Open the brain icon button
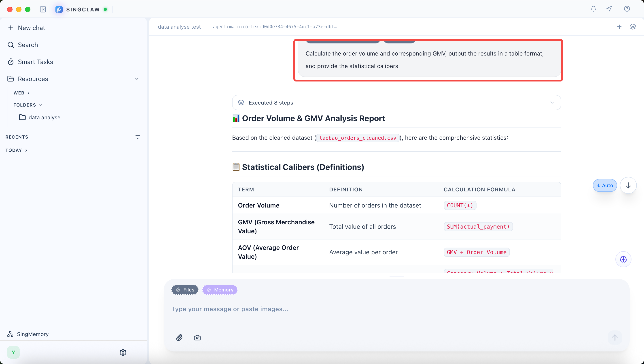 tap(623, 259)
